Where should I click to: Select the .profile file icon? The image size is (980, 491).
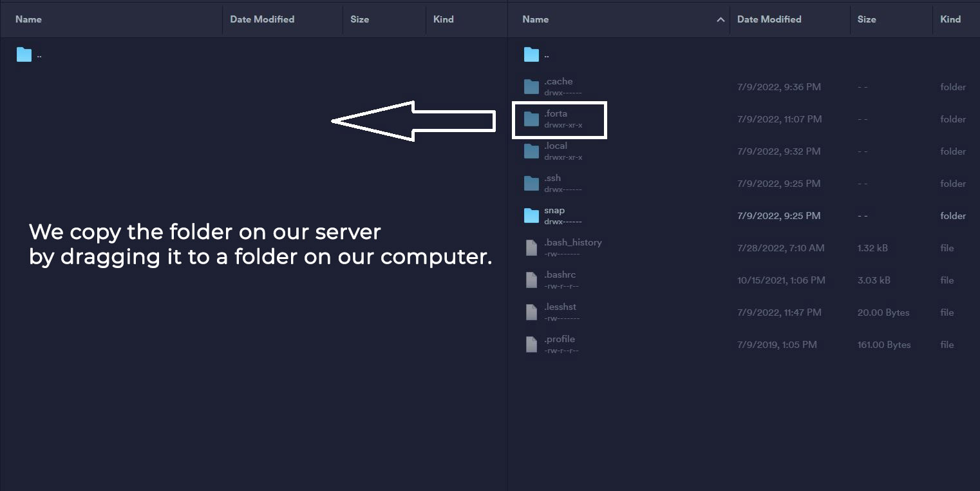click(x=531, y=345)
